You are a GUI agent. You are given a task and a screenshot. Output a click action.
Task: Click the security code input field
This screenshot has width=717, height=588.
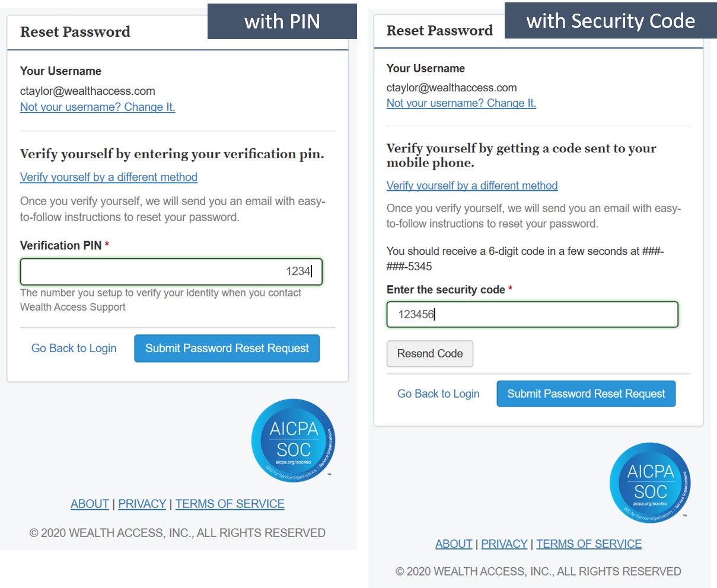point(532,314)
